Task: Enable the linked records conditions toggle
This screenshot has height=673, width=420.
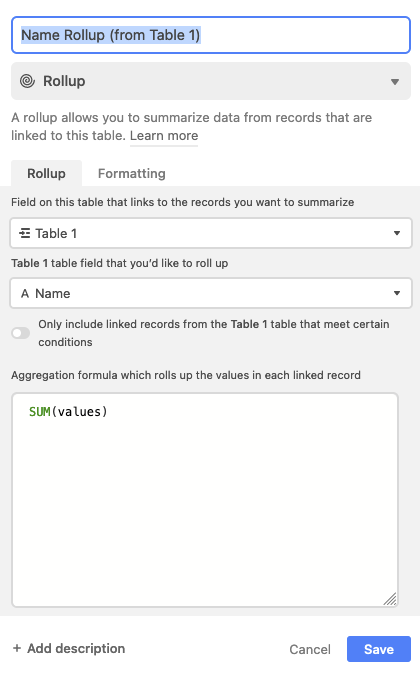Action: click(21, 333)
